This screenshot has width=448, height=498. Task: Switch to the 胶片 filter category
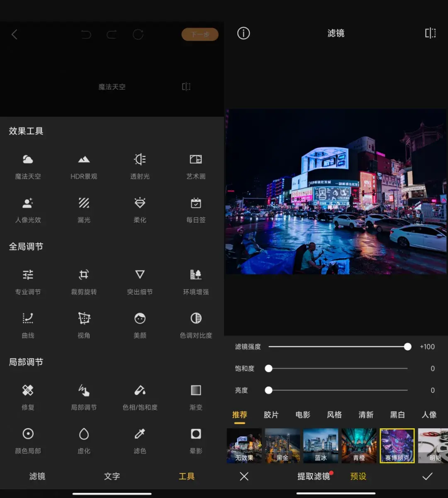pos(271,415)
